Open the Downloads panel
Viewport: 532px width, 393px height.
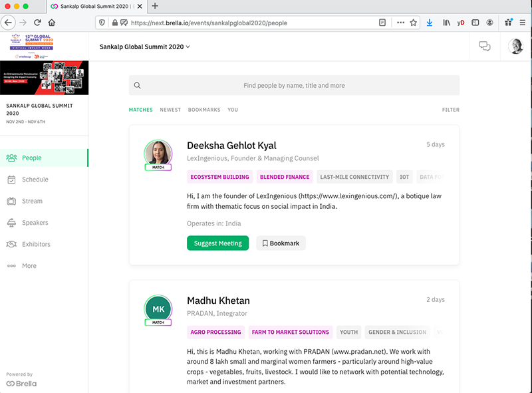click(430, 23)
